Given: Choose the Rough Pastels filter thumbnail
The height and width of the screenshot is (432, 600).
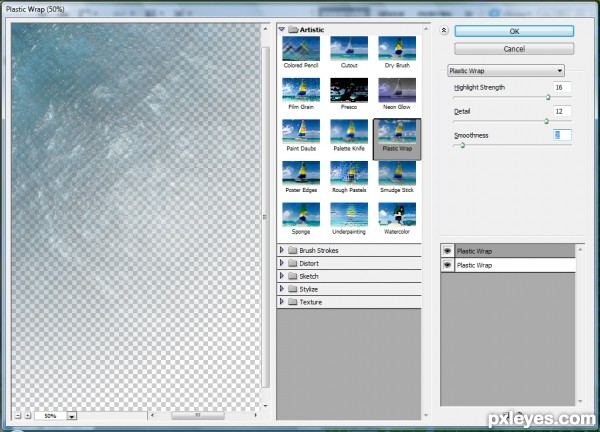Looking at the screenshot, I should coord(349,173).
